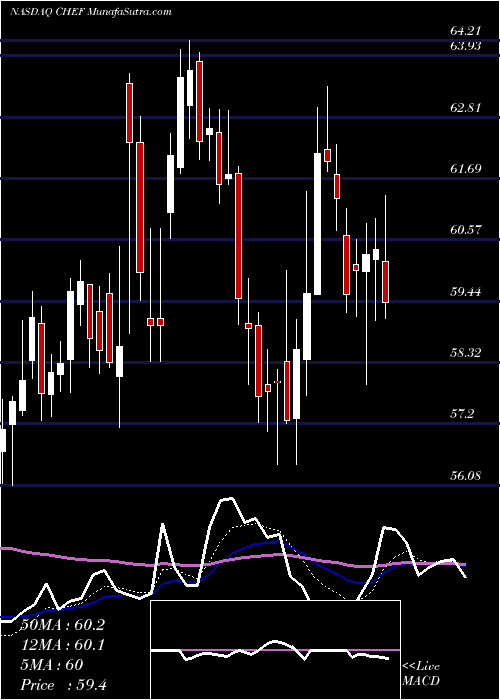The height and width of the screenshot is (700, 500).
Task: Select the 64.21 price level label
Action: pyautogui.click(x=465, y=31)
